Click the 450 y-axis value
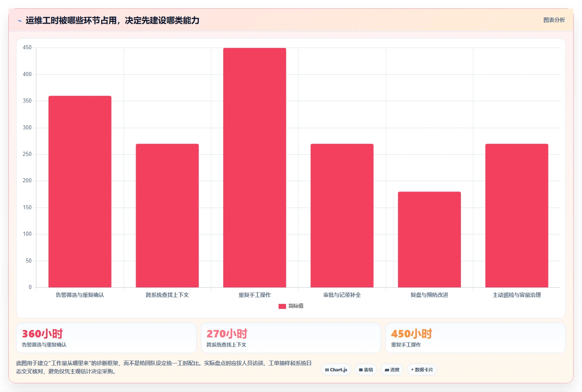The image size is (582, 392). point(27,48)
